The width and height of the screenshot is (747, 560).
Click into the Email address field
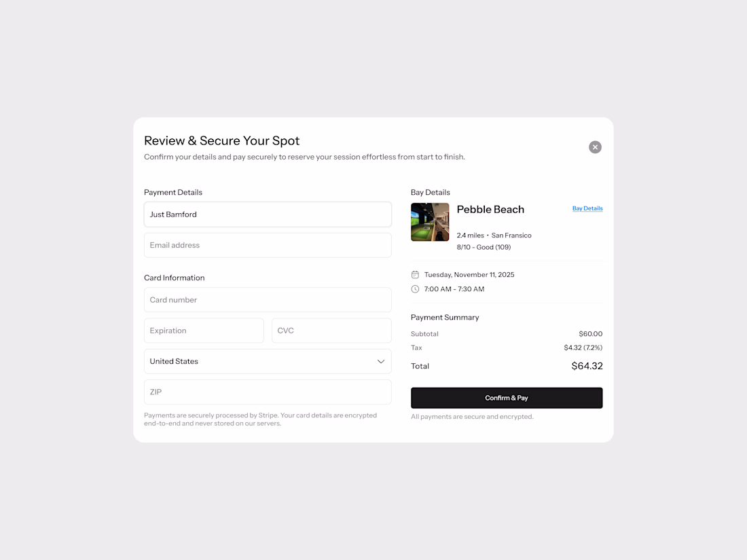pos(268,245)
